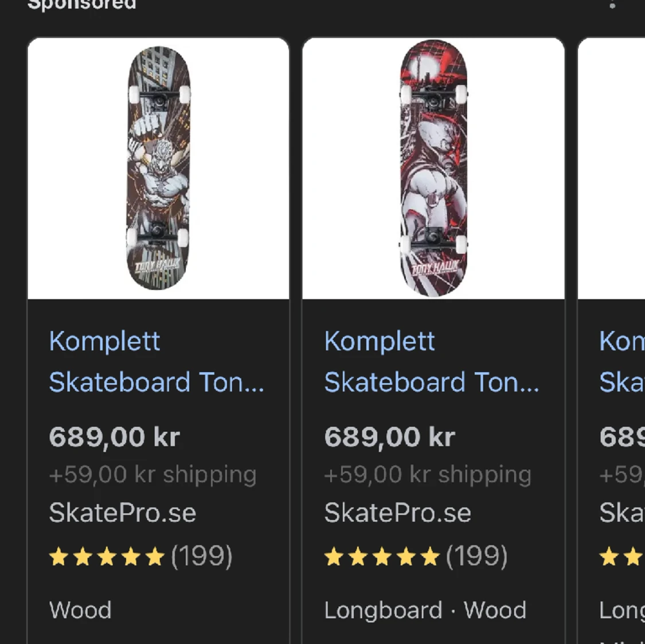
Task: Click the shipping cost text on second card
Action: [x=427, y=474]
